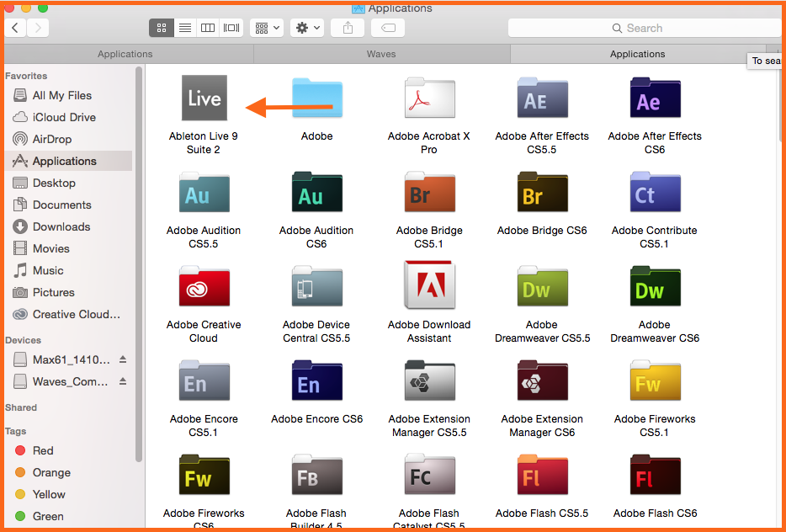786x532 pixels.
Task: Open the Share button
Action: pos(347,28)
